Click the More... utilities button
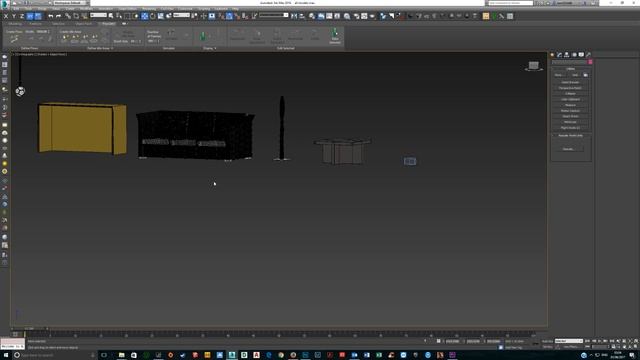 (x=560, y=75)
